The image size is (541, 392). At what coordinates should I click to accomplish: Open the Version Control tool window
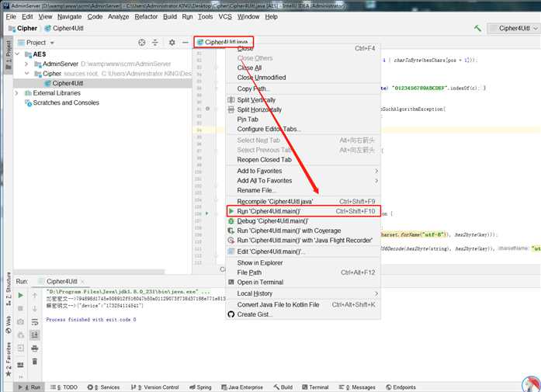(x=155, y=387)
